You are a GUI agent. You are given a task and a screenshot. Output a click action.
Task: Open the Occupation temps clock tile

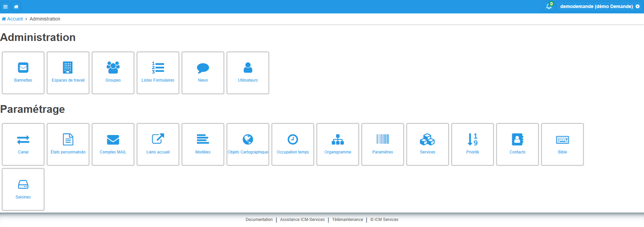[293, 144]
